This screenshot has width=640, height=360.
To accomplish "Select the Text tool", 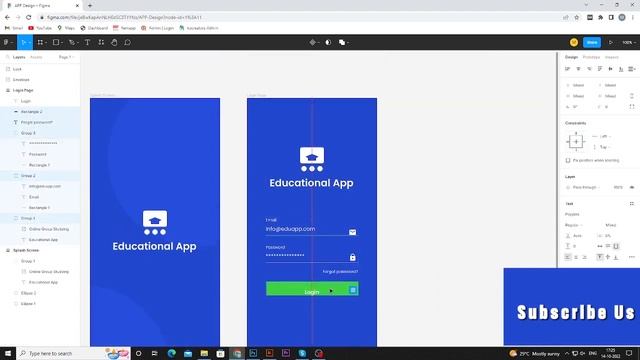I will tap(87, 42).
